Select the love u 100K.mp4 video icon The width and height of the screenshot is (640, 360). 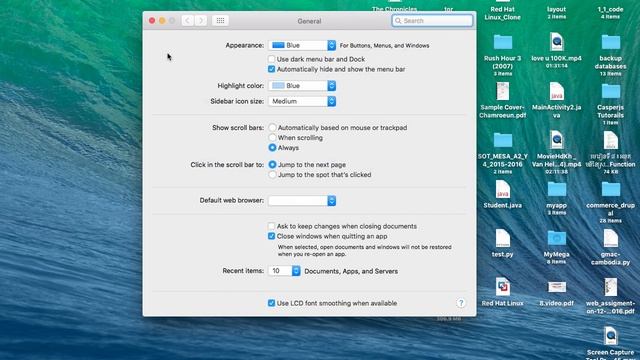tap(556, 42)
